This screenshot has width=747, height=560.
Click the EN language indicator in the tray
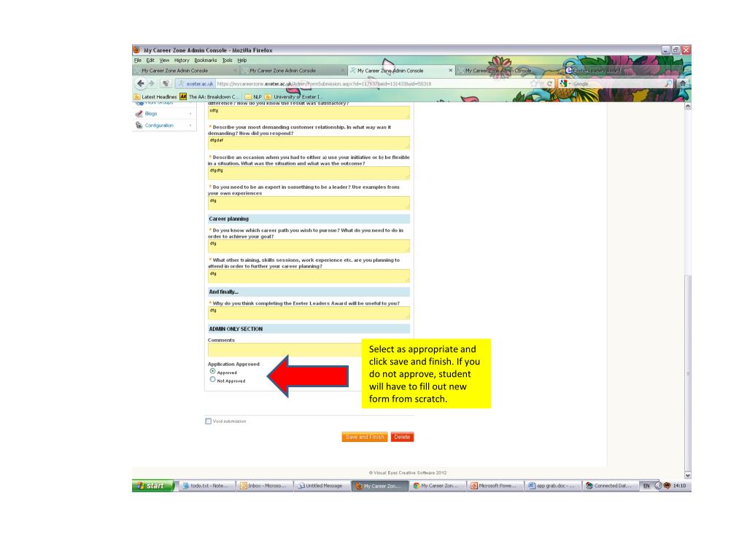(x=646, y=486)
